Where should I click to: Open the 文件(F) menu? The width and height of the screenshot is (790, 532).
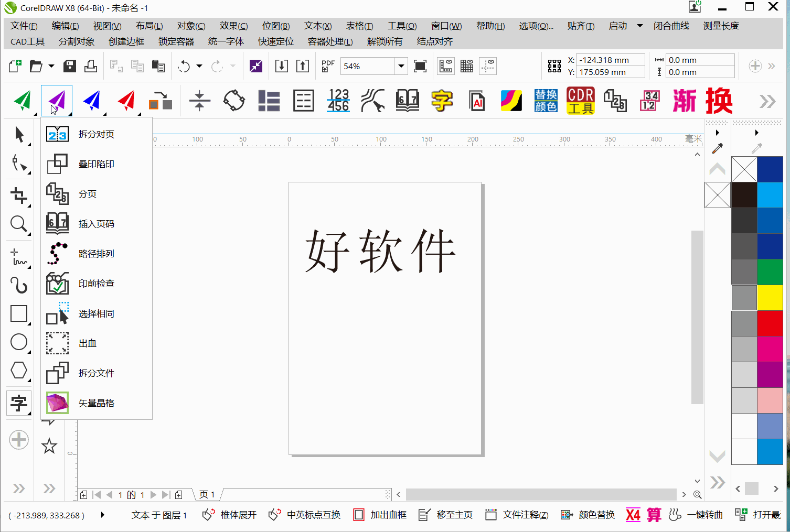(24, 26)
